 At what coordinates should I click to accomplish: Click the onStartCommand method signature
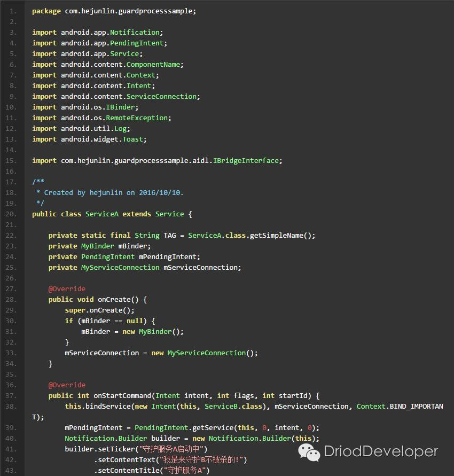click(184, 396)
